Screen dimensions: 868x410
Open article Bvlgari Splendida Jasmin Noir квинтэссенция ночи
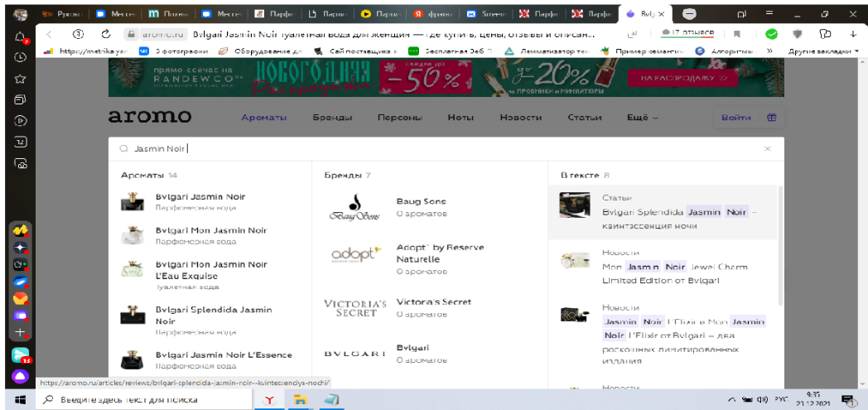pos(662,213)
